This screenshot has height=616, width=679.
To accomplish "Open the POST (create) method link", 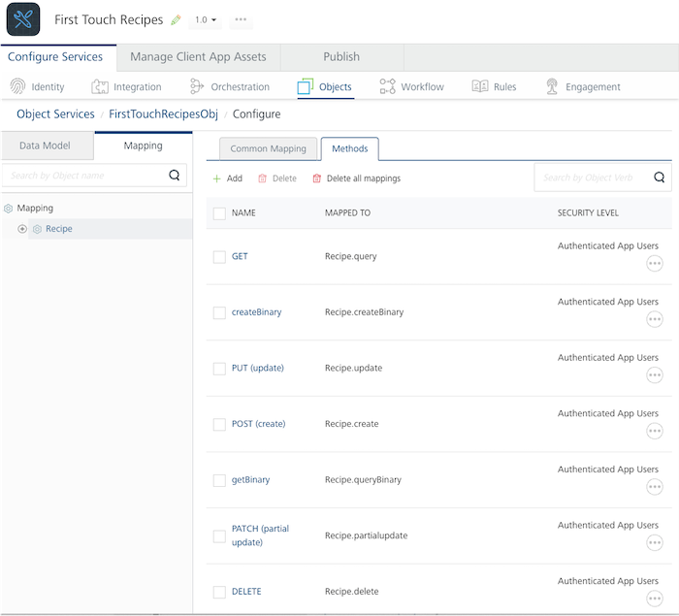I will (x=259, y=424).
